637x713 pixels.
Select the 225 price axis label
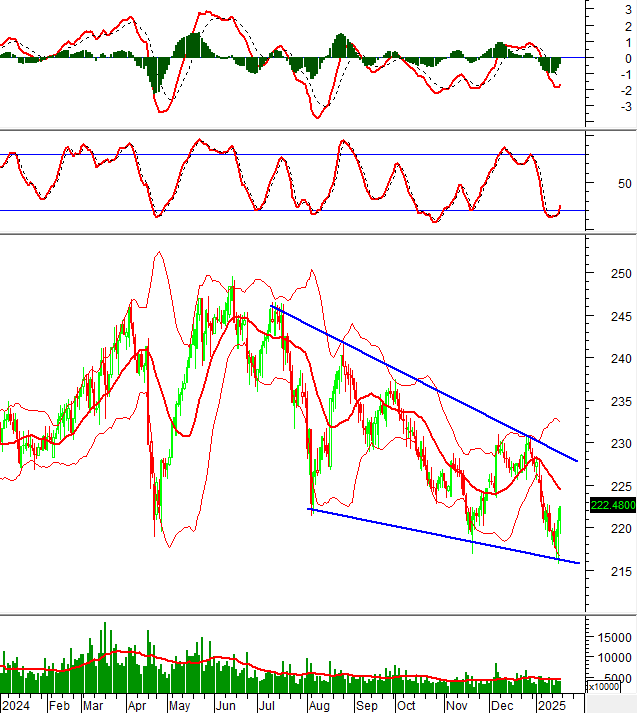[x=621, y=487]
